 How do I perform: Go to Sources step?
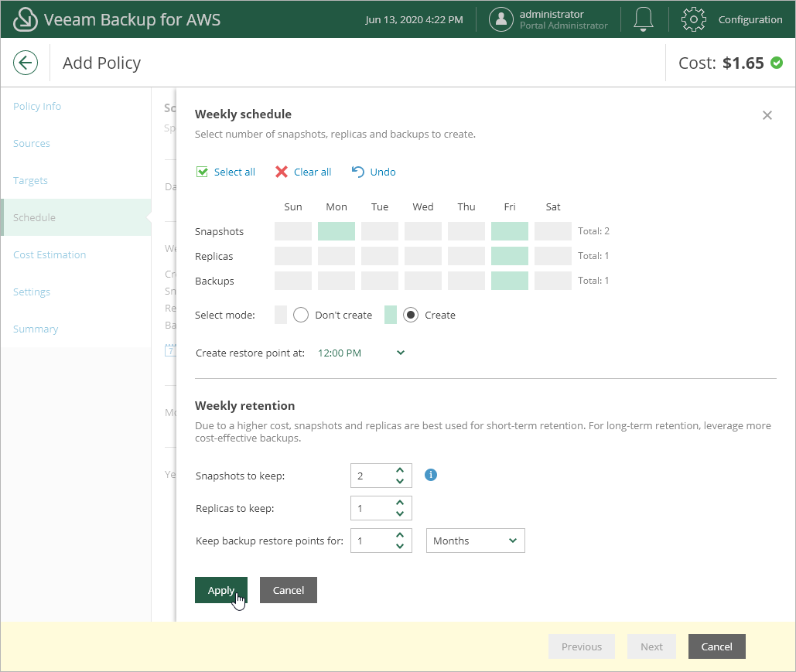[32, 143]
